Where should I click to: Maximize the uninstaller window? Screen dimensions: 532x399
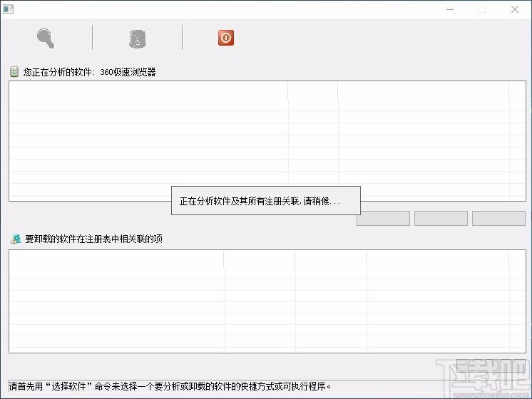(482, 9)
